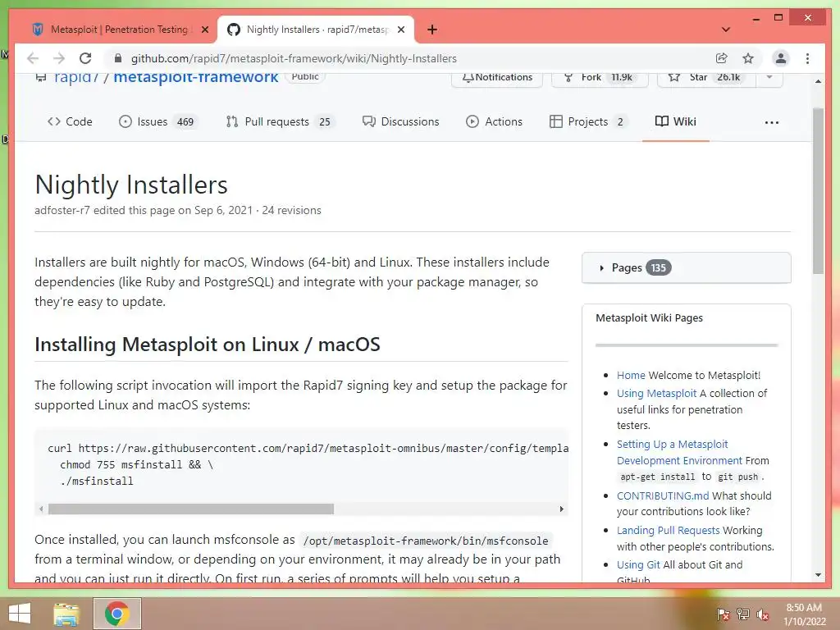The width and height of the screenshot is (840, 630).
Task: Click the '/opt/metasploit-framework/bin/msfconsole' inline code
Action: coord(426,541)
